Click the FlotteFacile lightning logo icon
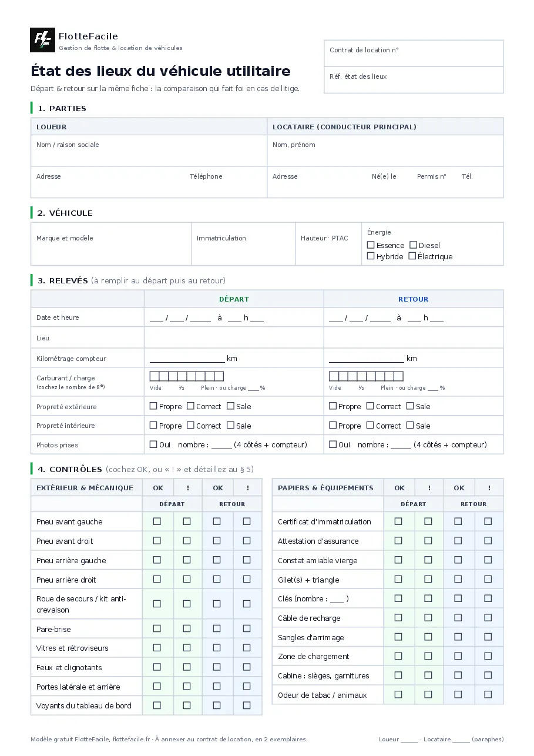Image resolution: width=534 pixels, height=756 pixels. point(42,40)
